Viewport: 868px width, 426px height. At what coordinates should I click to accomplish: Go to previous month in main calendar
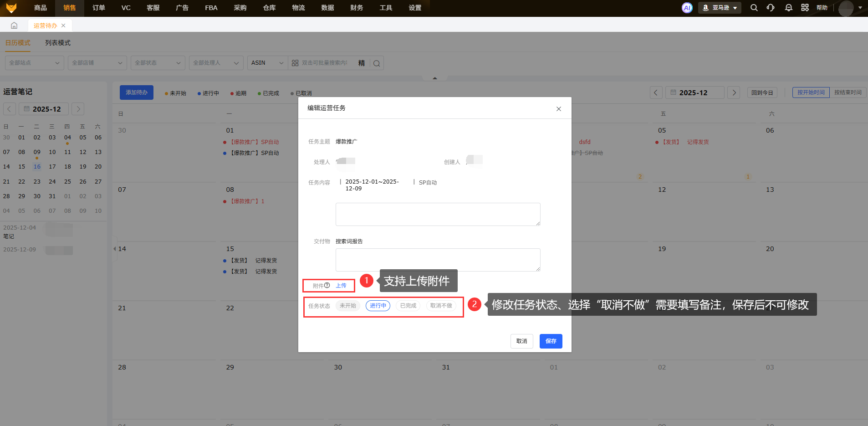click(656, 92)
